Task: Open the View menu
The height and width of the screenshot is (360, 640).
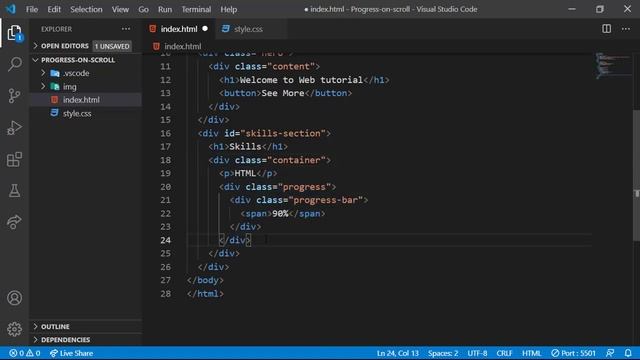Action: [x=120, y=9]
